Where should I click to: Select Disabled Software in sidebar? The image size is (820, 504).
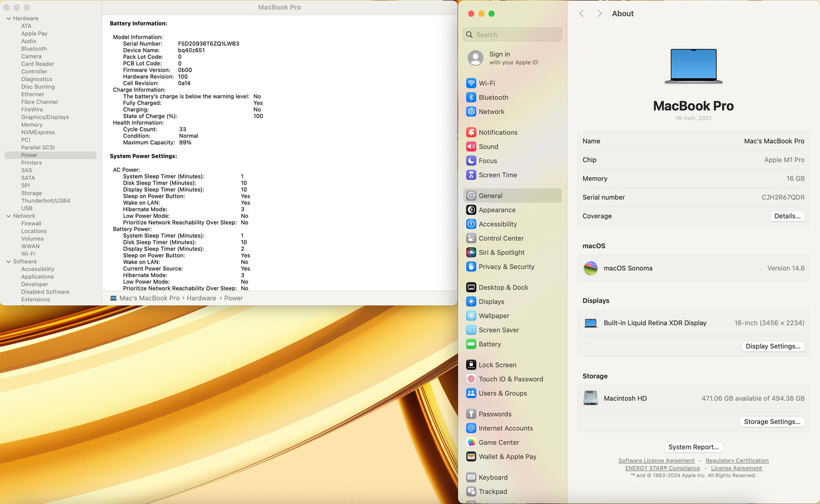point(45,292)
